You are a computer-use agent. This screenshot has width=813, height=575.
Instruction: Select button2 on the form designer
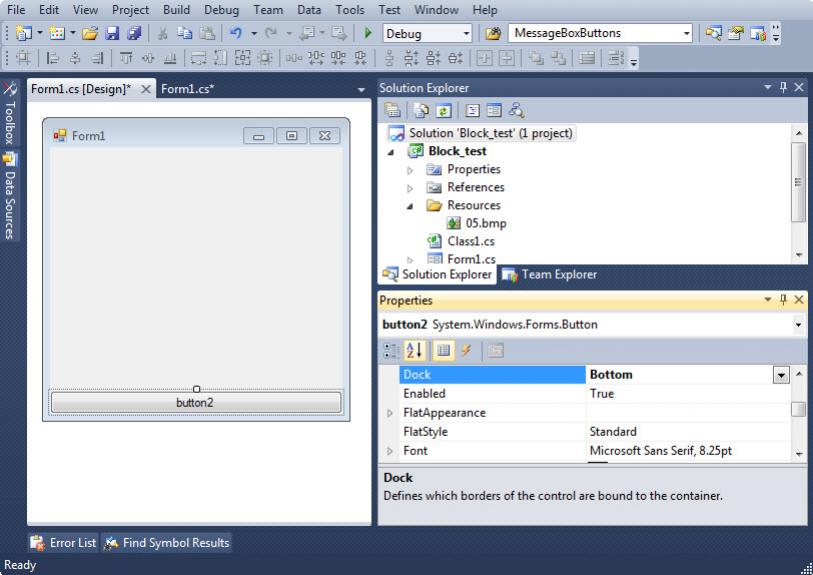[x=196, y=402]
